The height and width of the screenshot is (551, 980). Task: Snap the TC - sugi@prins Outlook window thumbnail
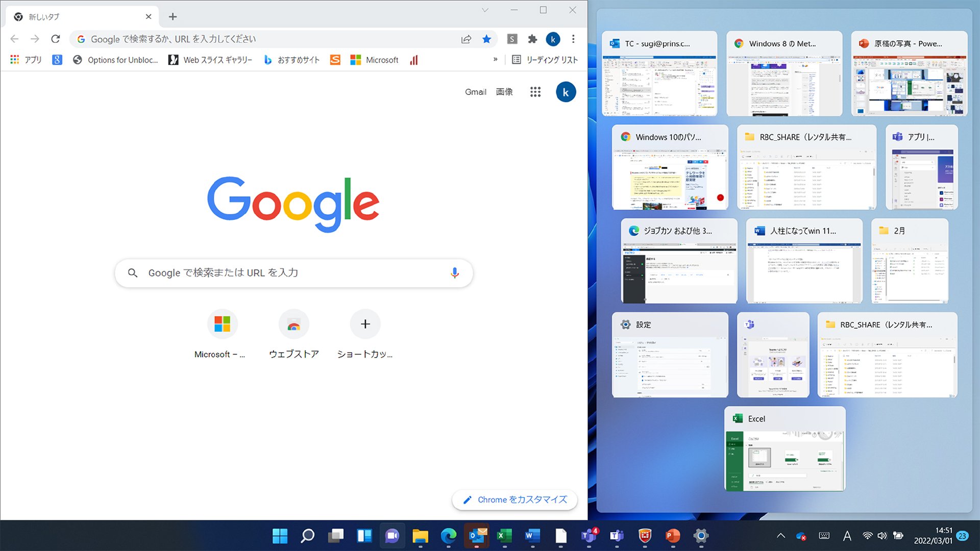click(x=659, y=73)
